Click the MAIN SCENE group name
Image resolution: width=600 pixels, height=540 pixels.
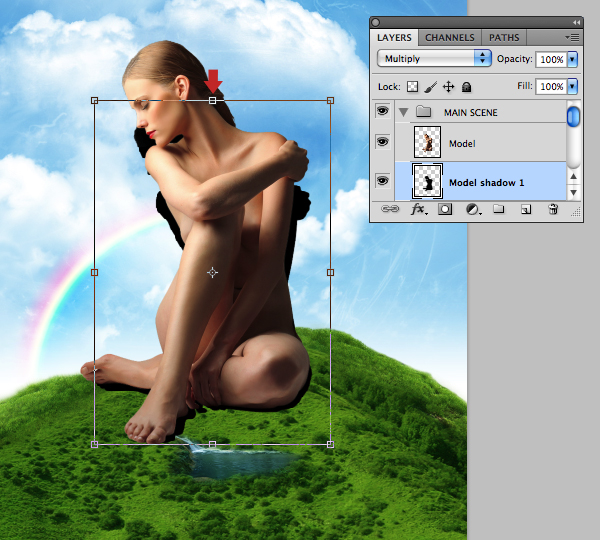471,113
